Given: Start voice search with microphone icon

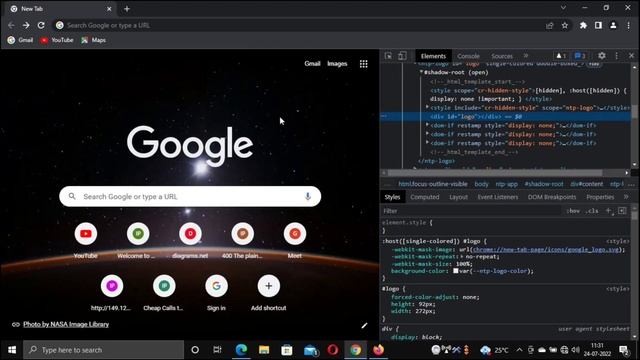Looking at the screenshot, I should point(308,196).
